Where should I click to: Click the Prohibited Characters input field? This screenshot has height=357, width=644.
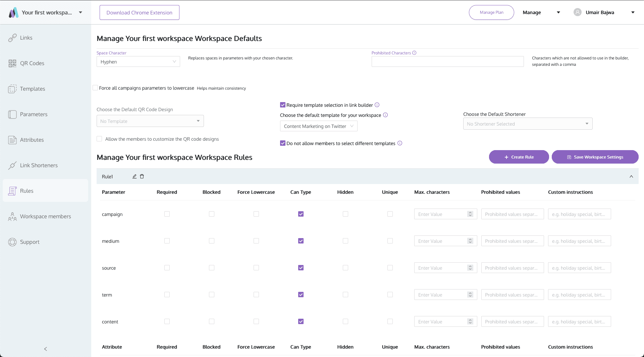[447, 61]
